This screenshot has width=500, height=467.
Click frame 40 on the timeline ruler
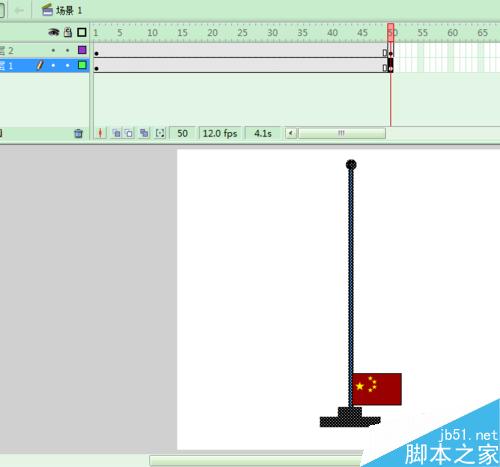[332, 33]
